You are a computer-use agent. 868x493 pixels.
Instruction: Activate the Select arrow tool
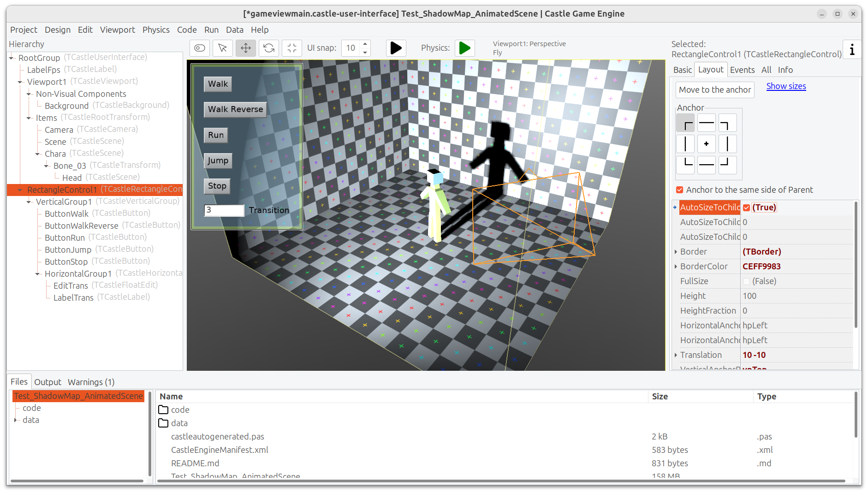click(x=223, y=48)
